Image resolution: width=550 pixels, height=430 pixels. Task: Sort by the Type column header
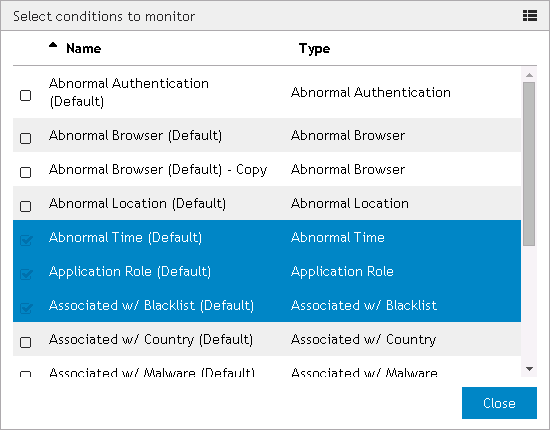314,48
